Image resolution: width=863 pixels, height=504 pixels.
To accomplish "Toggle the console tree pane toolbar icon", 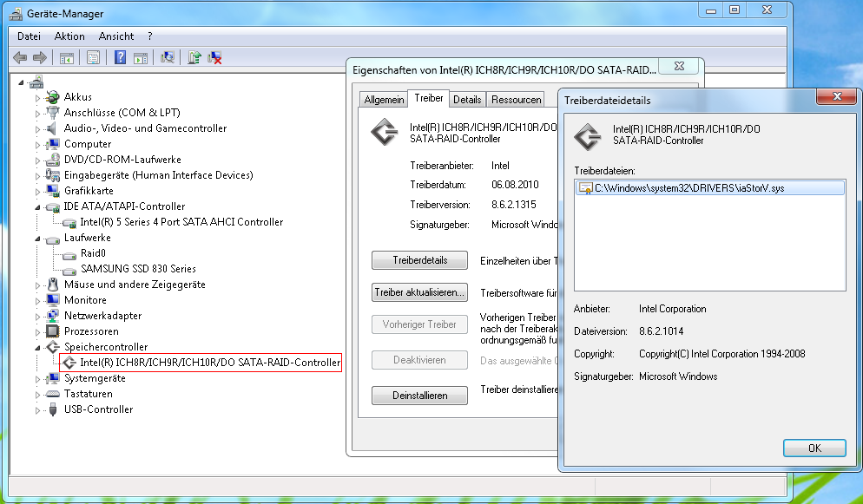I will click(67, 58).
